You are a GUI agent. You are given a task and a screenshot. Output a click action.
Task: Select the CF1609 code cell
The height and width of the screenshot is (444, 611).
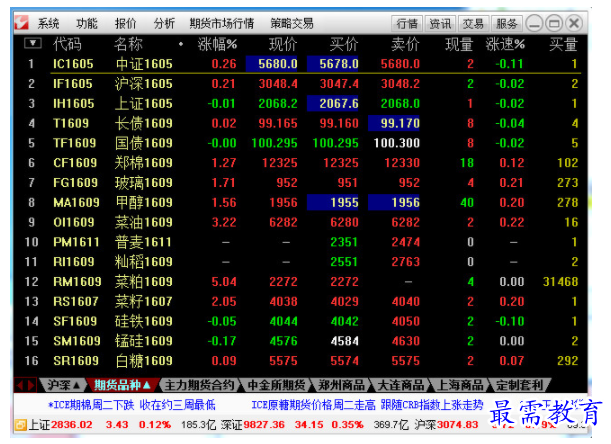pyautogui.click(x=75, y=163)
